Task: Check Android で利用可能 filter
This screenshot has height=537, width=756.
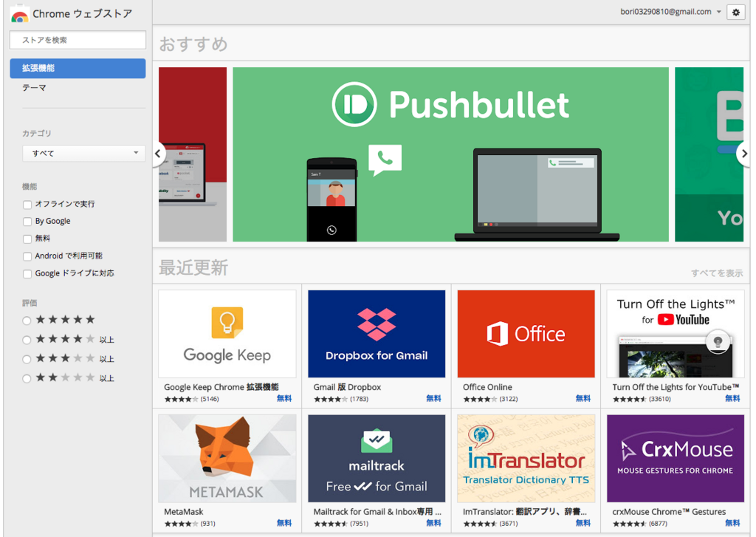Action: pos(27,256)
